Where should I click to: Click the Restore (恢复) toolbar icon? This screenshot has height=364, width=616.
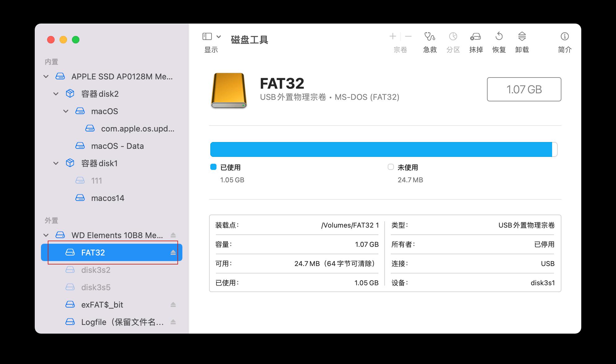pos(499,37)
